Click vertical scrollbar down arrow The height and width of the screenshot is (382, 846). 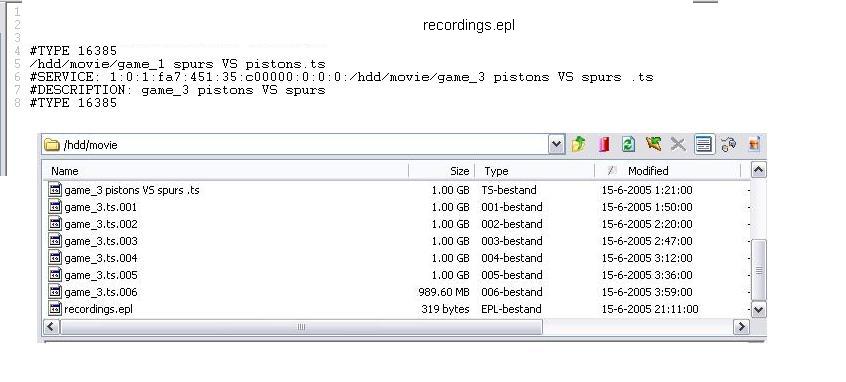[x=758, y=309]
